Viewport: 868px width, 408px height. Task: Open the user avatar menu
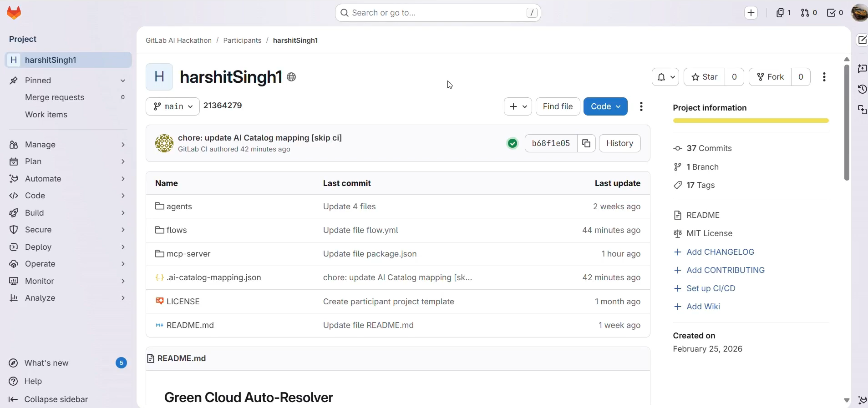click(859, 13)
